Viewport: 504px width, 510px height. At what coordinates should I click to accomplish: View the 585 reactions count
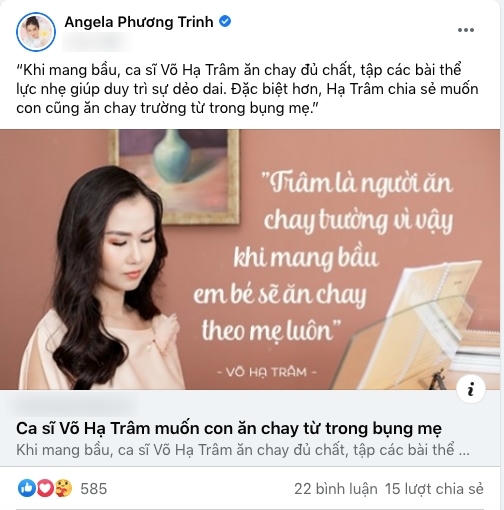[x=94, y=489]
